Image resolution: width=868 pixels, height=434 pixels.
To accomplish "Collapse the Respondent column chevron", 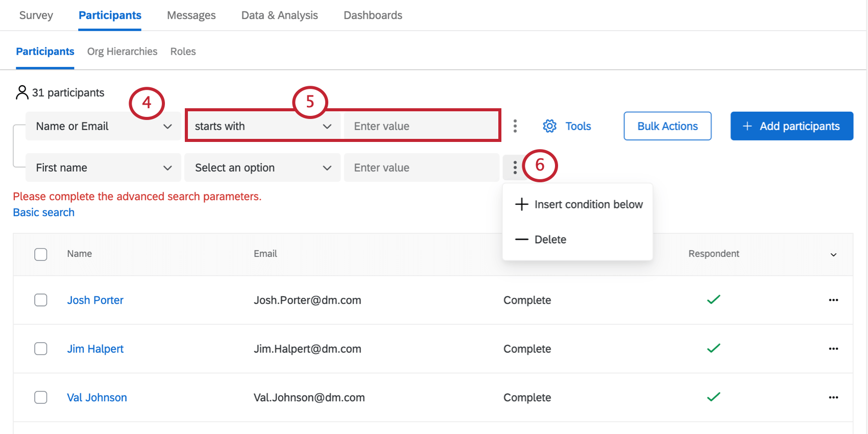I will (833, 254).
